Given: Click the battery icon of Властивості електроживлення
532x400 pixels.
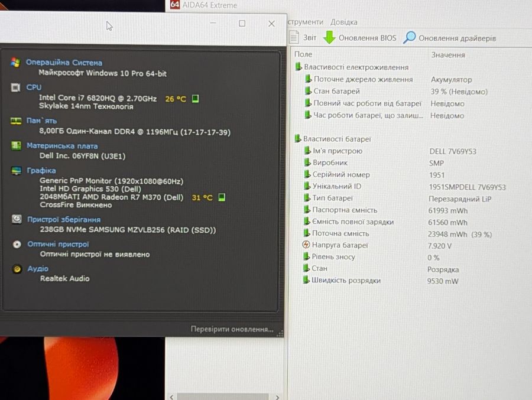Looking at the screenshot, I should (299, 67).
